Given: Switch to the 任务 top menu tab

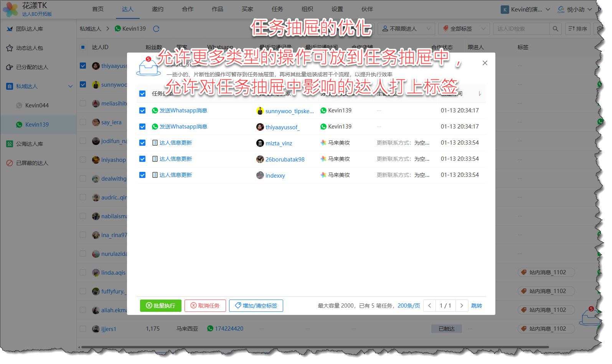Looking at the screenshot, I should click(x=277, y=9).
